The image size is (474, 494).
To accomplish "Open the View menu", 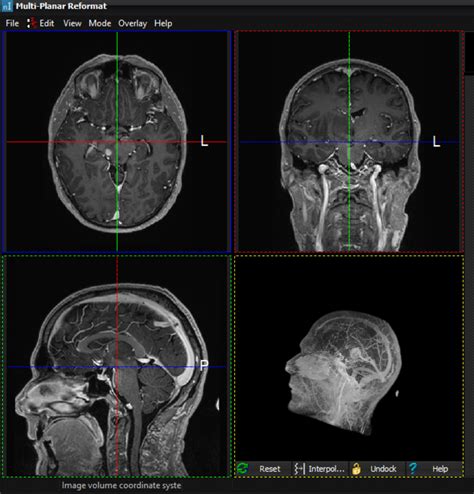I will tap(72, 23).
